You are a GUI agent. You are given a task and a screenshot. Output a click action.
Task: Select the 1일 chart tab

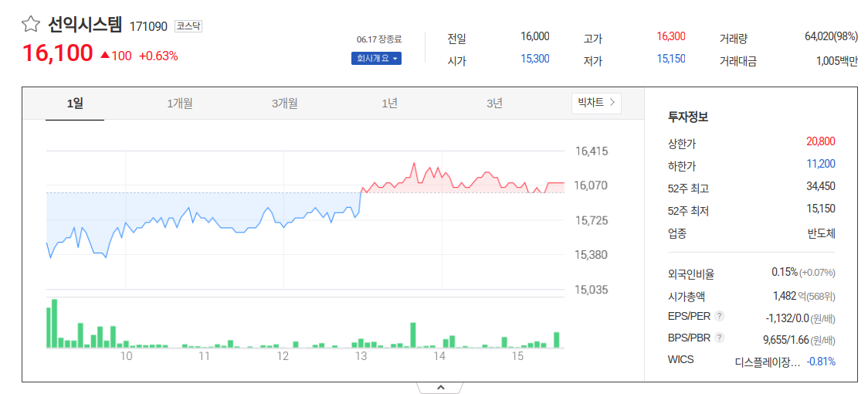[x=75, y=103]
